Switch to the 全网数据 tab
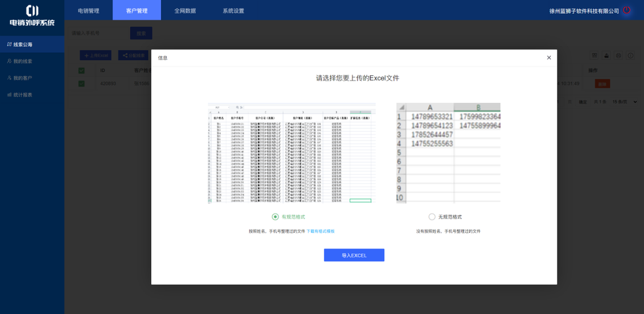 pyautogui.click(x=185, y=11)
